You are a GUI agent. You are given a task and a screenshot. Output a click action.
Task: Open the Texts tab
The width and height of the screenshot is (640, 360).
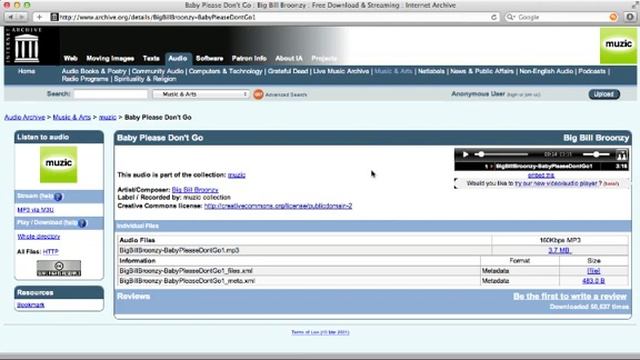click(151, 58)
